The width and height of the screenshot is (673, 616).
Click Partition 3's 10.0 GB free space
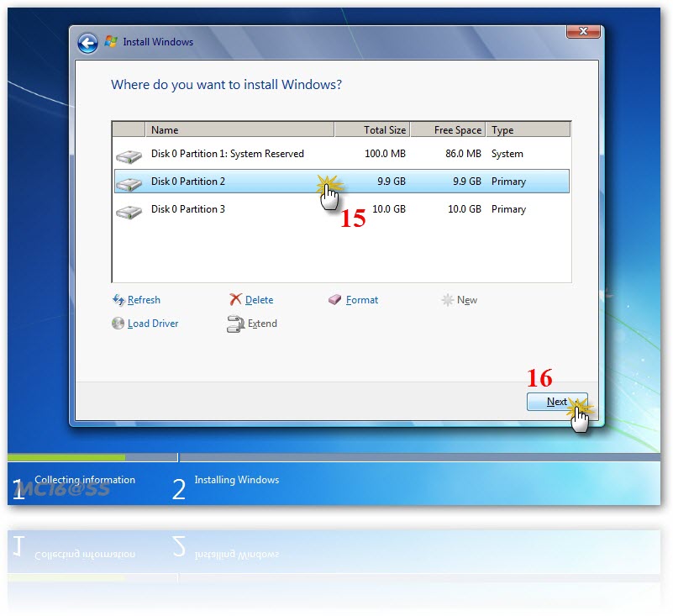(465, 209)
